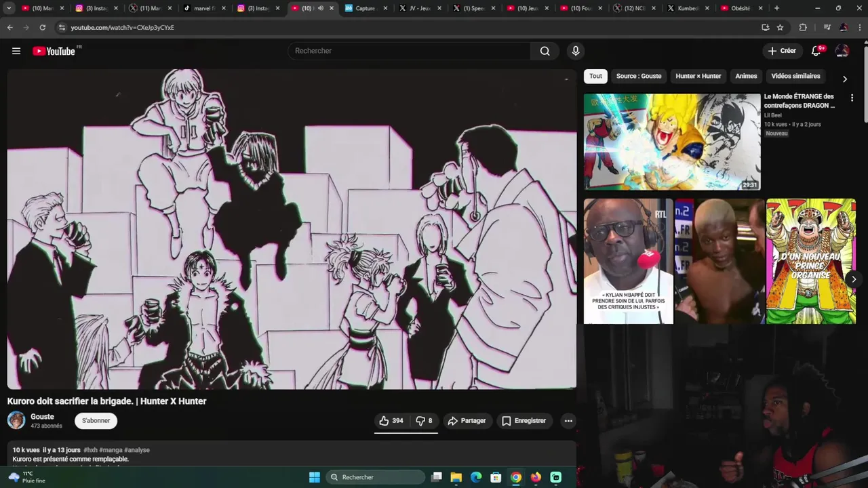The image size is (868, 488).
Task: Reload the current page
Action: pyautogui.click(x=42, y=27)
